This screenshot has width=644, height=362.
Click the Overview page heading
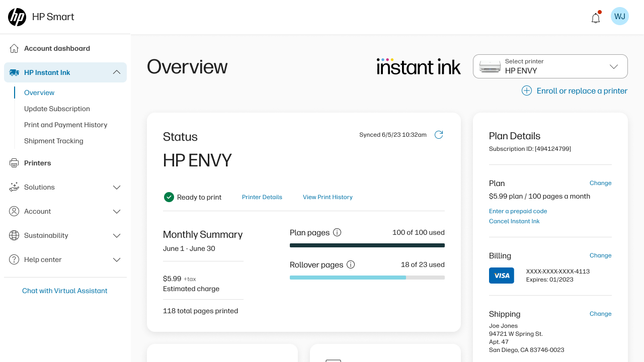tap(187, 66)
